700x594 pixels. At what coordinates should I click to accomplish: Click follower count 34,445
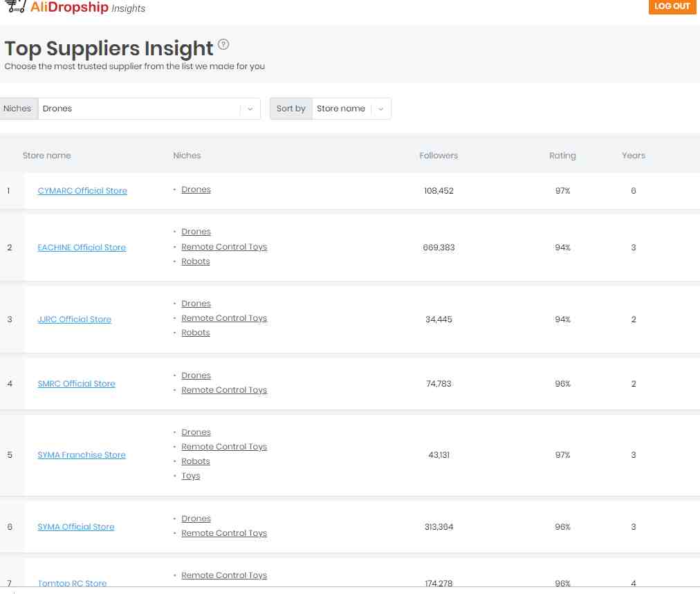coord(439,319)
